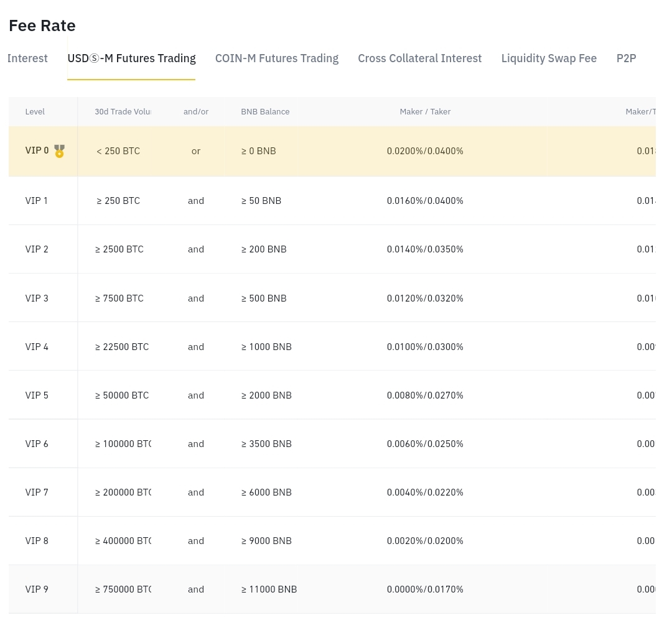
Task: Click the and/or column header
Action: 196,112
